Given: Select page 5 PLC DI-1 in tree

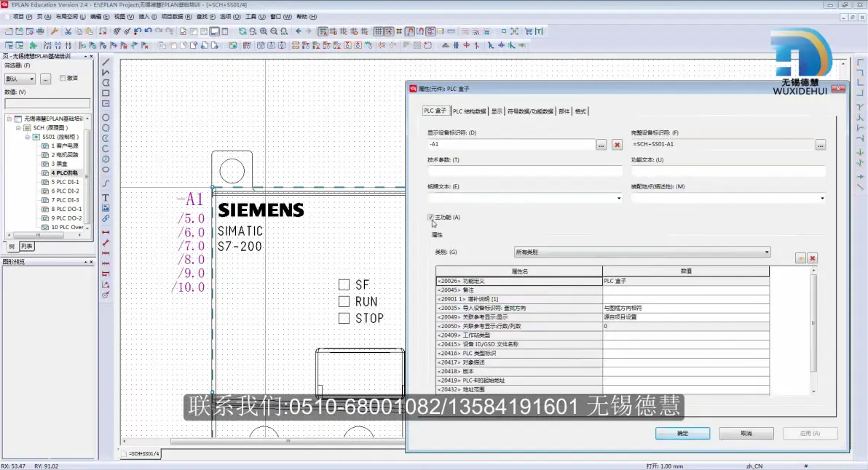Looking at the screenshot, I should pyautogui.click(x=65, y=182).
